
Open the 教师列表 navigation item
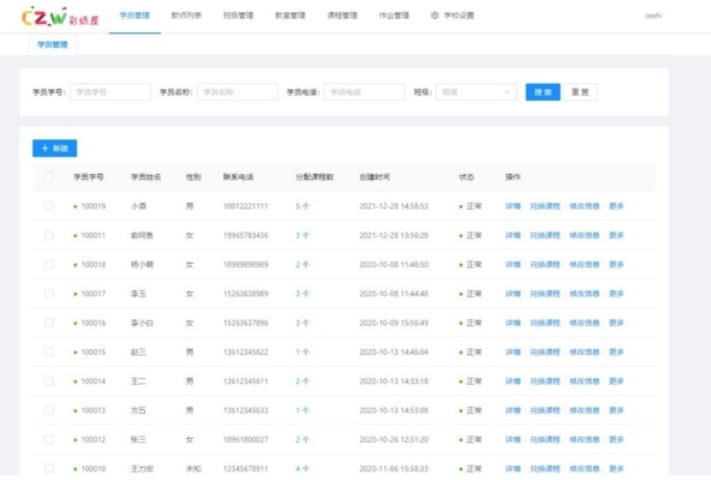(x=186, y=15)
